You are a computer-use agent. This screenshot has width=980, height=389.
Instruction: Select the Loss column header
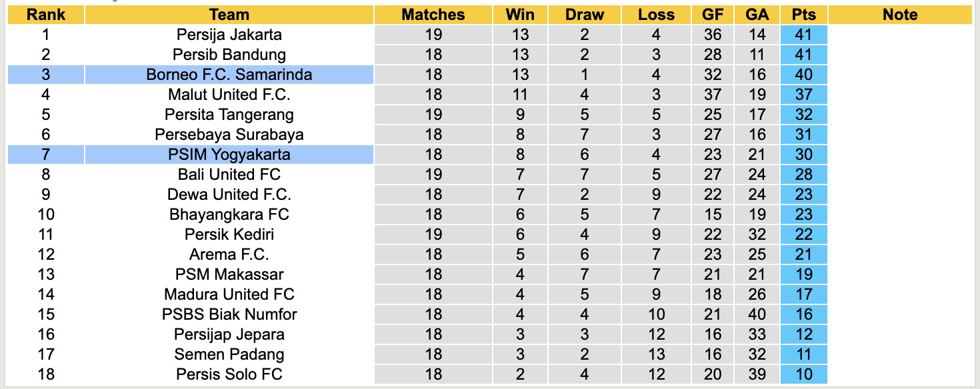pos(656,15)
